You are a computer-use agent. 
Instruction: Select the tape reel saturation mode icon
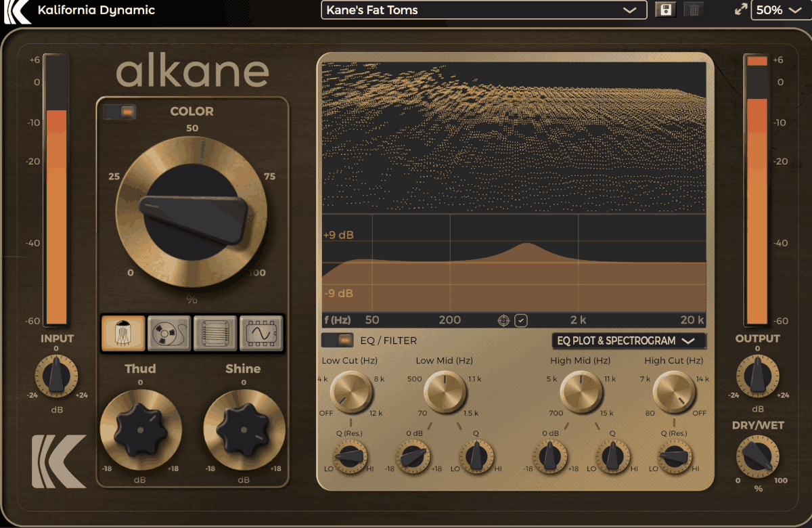click(169, 333)
